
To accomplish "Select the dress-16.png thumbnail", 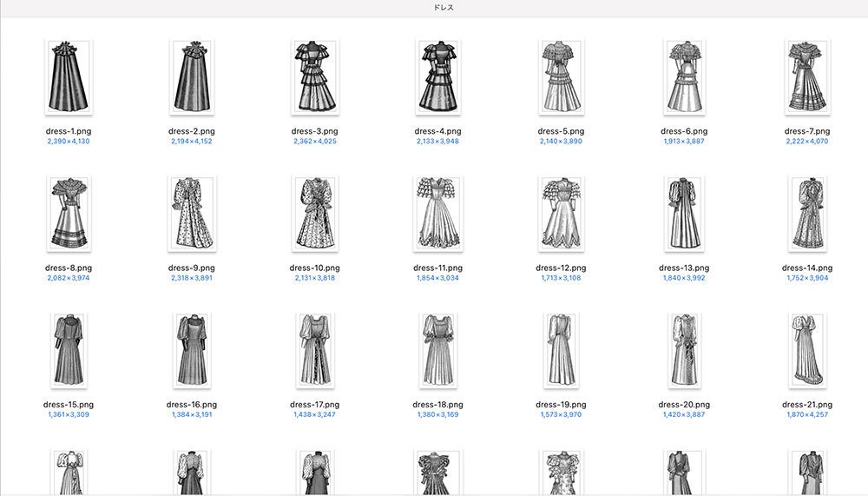I will pyautogui.click(x=192, y=350).
